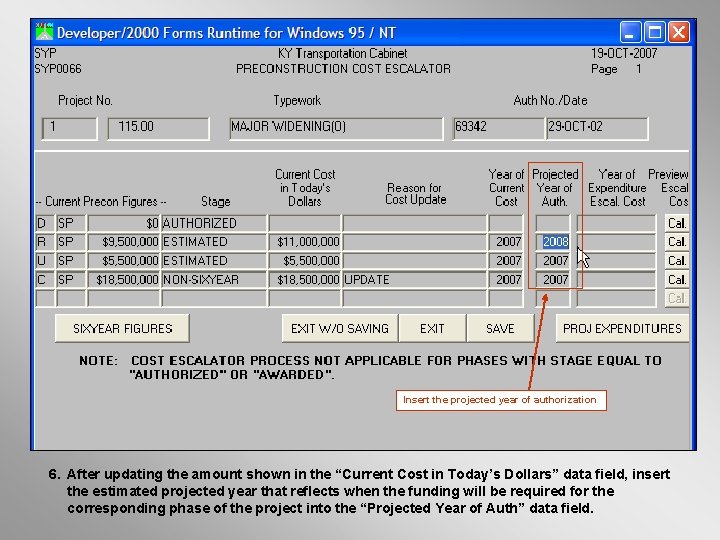This screenshot has height=540, width=720.
Task: Select Projected Year of Auth field showing 2008
Action: click(553, 242)
